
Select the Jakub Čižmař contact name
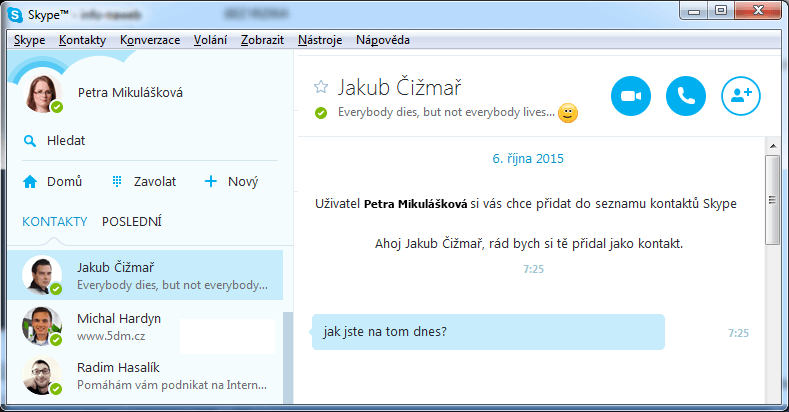point(116,268)
